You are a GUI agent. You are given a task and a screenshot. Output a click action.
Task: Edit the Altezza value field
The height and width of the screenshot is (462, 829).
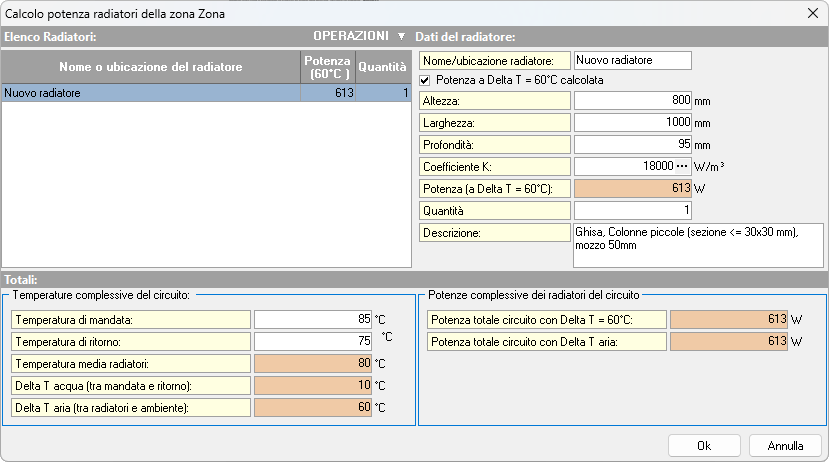(x=633, y=101)
